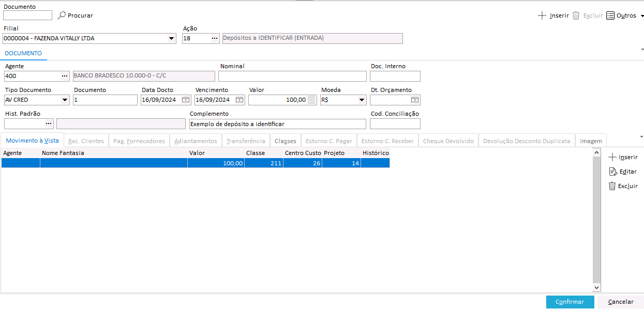Open the Vencimento calendar picker
Image resolution: width=644 pixels, height=310 pixels.
[x=239, y=100]
